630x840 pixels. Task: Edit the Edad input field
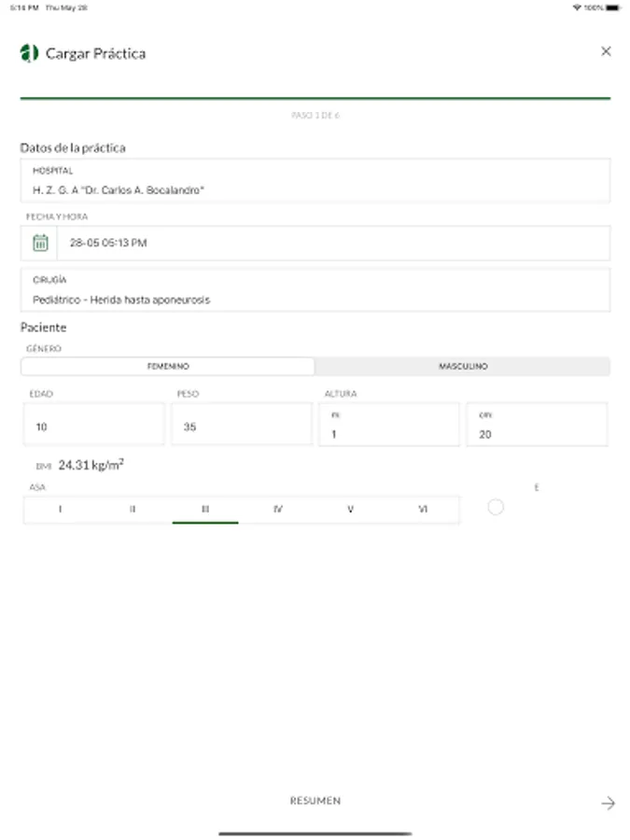(x=93, y=427)
